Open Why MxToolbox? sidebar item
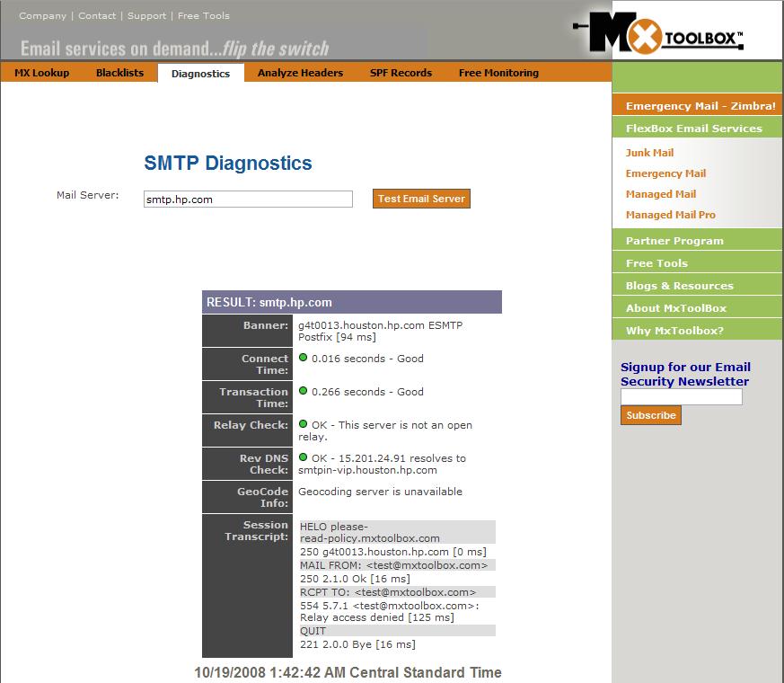The height and width of the screenshot is (683, 784). [698, 331]
